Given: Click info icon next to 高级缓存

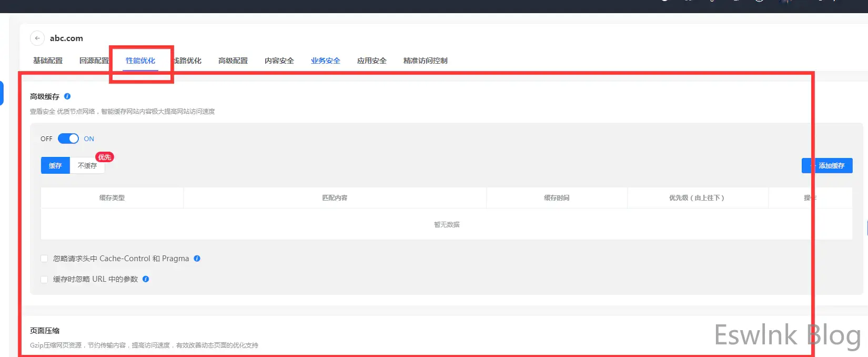Looking at the screenshot, I should tap(67, 96).
